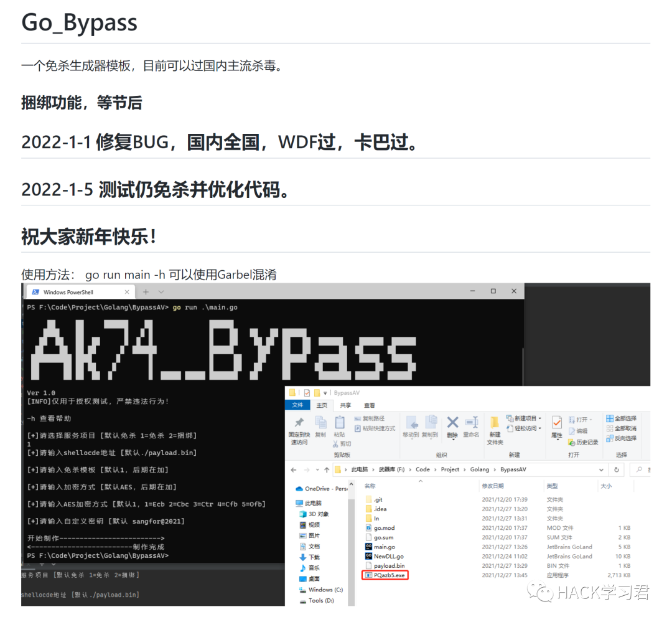Click the Paste clipboard icon
672x622 pixels.
pos(340,423)
